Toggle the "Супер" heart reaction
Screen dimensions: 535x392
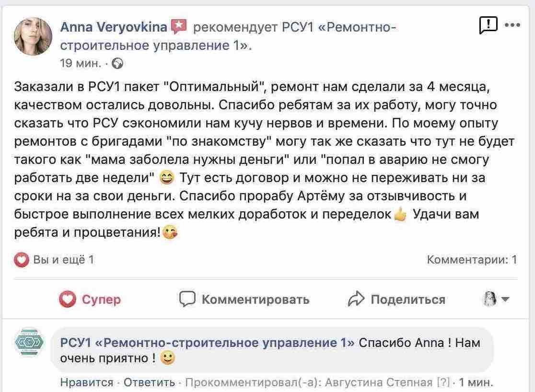90,300
